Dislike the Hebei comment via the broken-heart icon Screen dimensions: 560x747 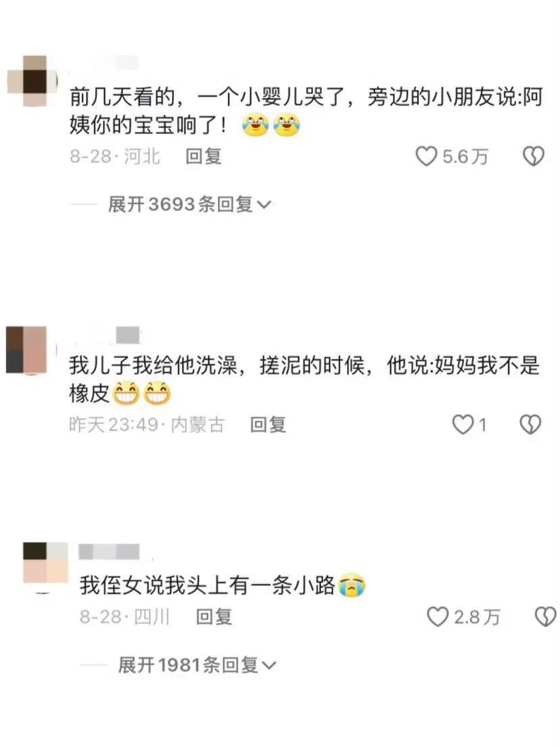[534, 156]
